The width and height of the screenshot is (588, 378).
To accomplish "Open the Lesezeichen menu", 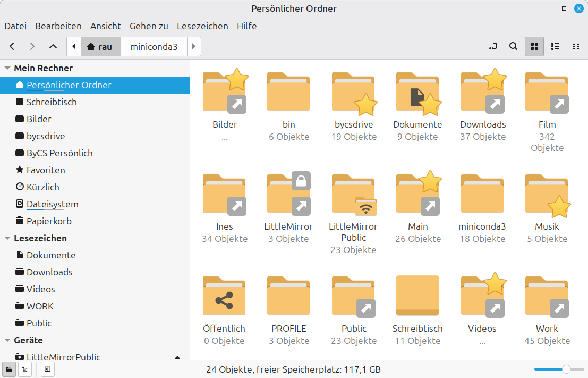I will point(202,26).
